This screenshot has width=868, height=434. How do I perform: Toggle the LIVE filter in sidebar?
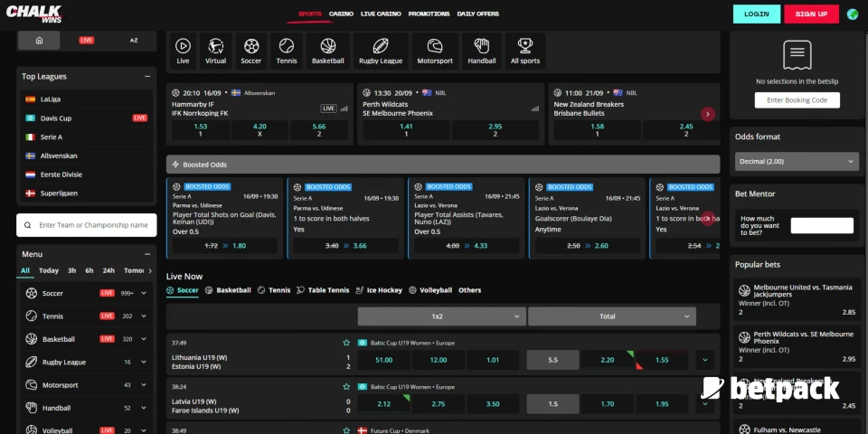87,41
